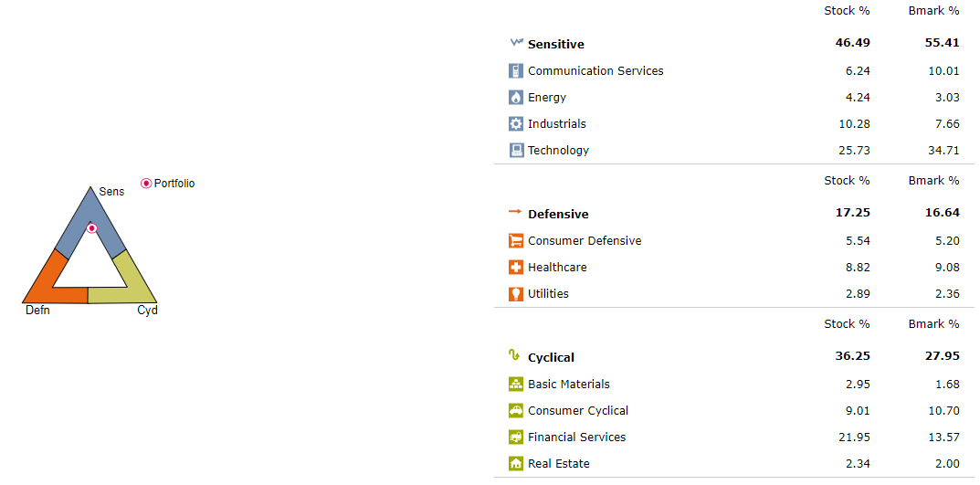Select the Defensive category heading
Viewport: 980px width, 485px height.
point(558,215)
